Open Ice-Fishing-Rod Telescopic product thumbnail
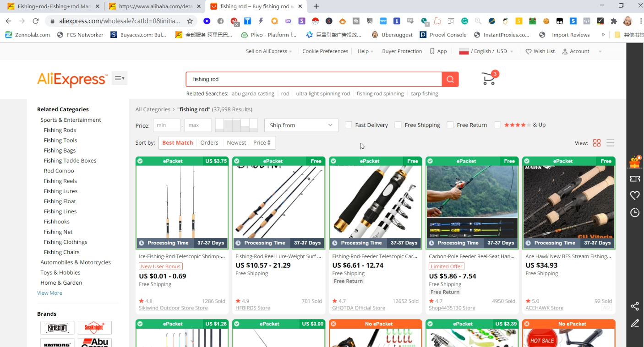Image resolution: width=644 pixels, height=347 pixels. pos(182,202)
